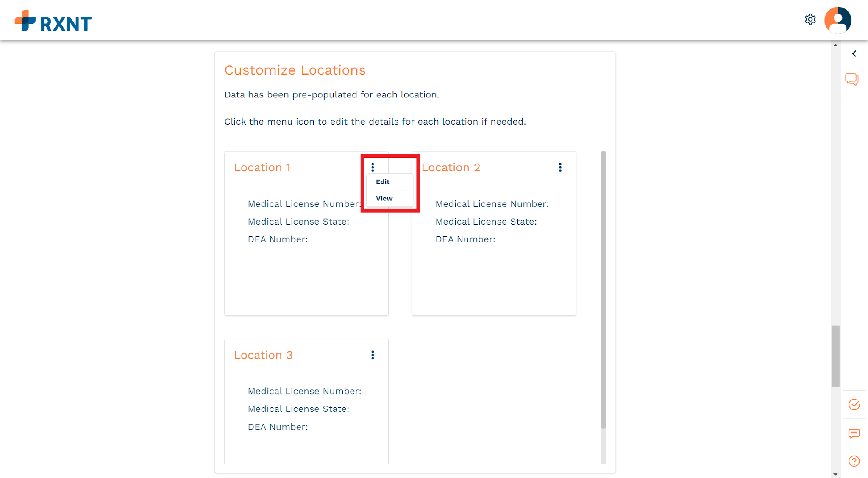Screen dimensions: 868x478
Task: Open Location 2 three-dot menu
Action: (x=560, y=167)
